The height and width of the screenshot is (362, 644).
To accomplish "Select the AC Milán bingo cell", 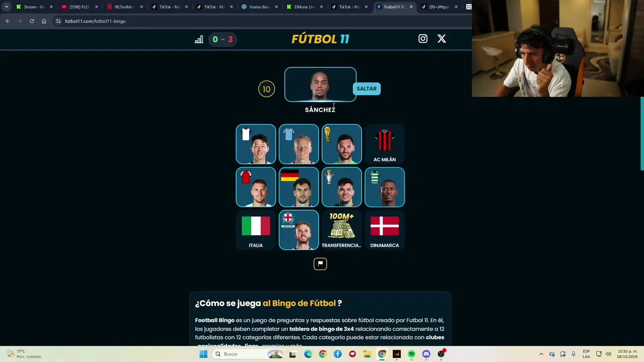I will pyautogui.click(x=384, y=144).
